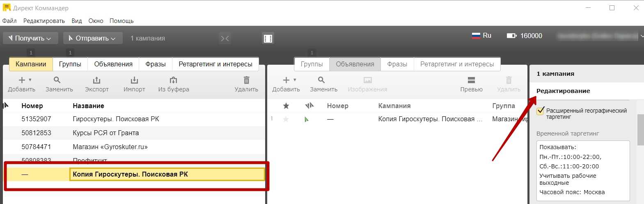The image size is (644, 204).
Task: Click the Временной таргетинг schedule box
Action: pyautogui.click(x=582, y=170)
